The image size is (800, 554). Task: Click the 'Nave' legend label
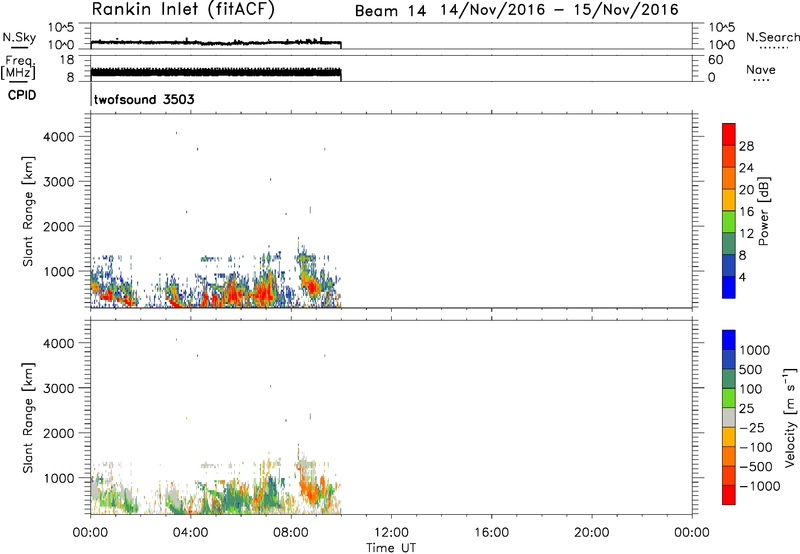point(761,69)
